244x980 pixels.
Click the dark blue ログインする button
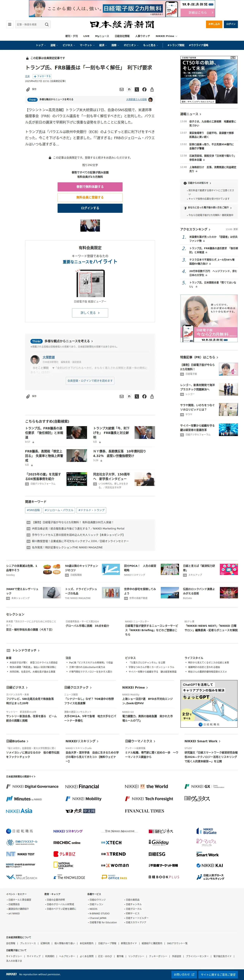tap(90, 208)
